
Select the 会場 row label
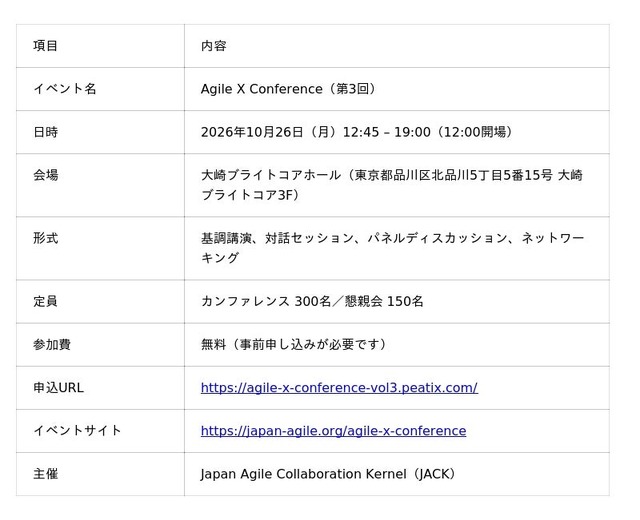[x=45, y=175]
